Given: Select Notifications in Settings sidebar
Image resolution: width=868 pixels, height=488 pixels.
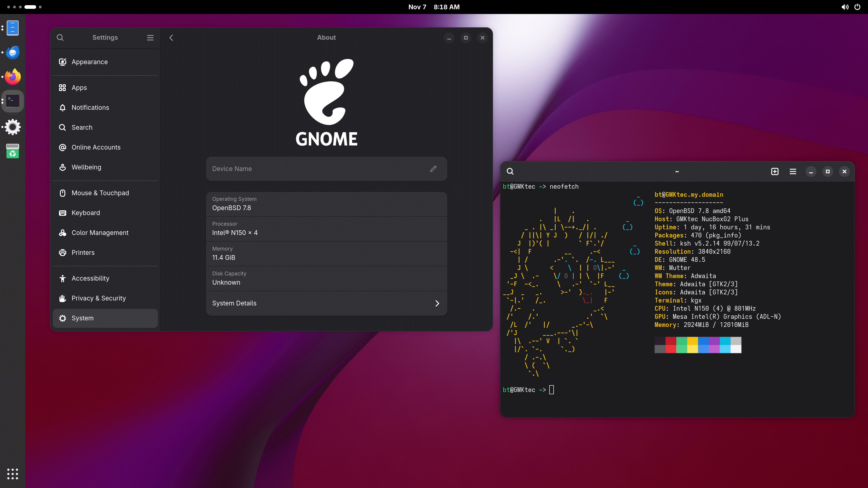Looking at the screenshot, I should tap(90, 108).
